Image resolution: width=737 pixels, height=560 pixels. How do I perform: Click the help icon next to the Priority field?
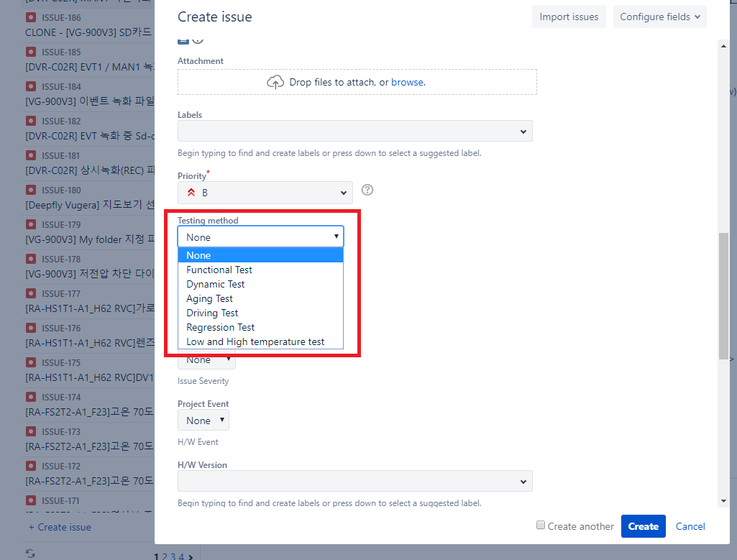(367, 190)
